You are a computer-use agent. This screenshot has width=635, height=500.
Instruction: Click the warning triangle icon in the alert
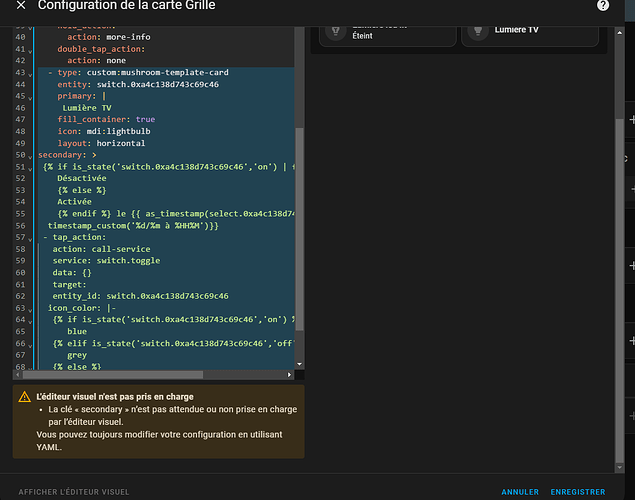tap(25, 397)
